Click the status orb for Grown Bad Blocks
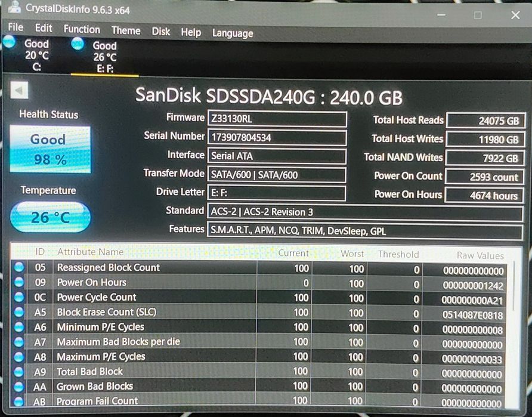532x417 pixels. tap(19, 387)
